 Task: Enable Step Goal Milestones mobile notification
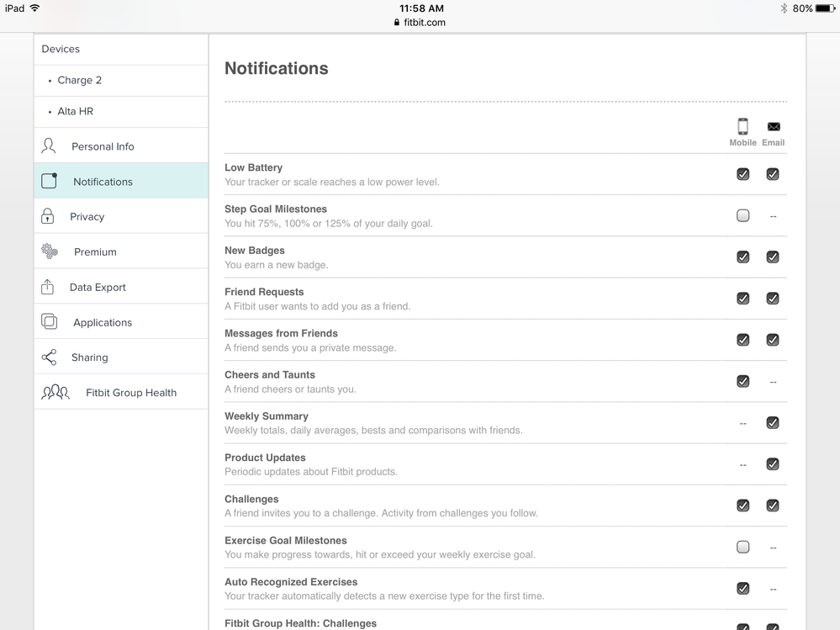click(742, 215)
